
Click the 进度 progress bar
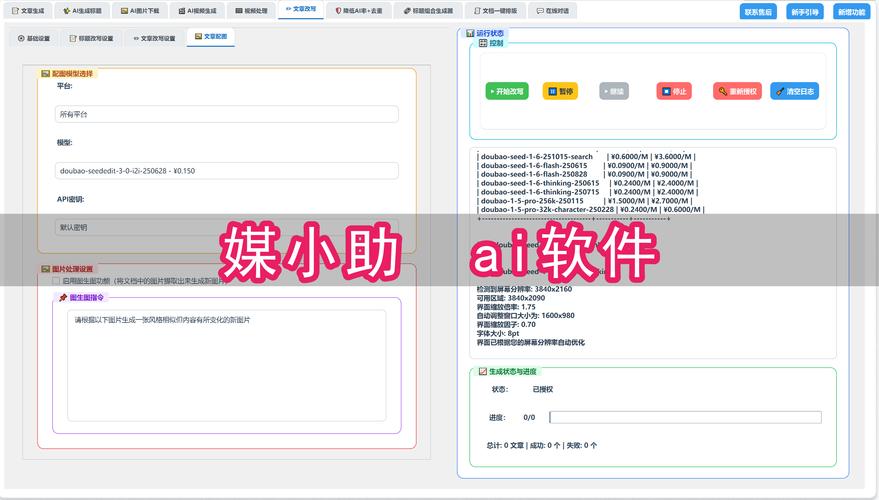(686, 417)
